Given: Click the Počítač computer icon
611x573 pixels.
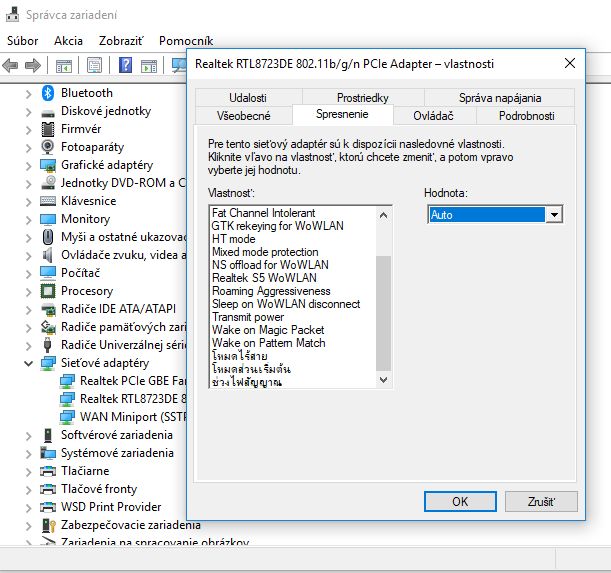Looking at the screenshot, I should click(x=48, y=273).
